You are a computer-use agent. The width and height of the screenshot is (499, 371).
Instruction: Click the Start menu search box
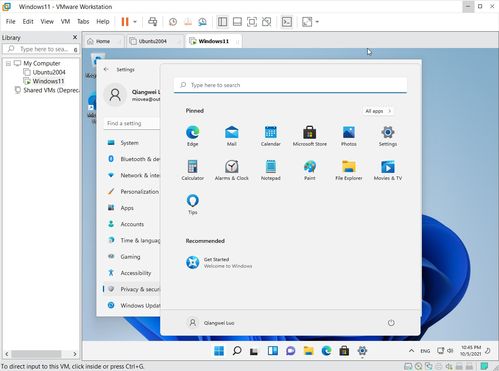(x=290, y=85)
